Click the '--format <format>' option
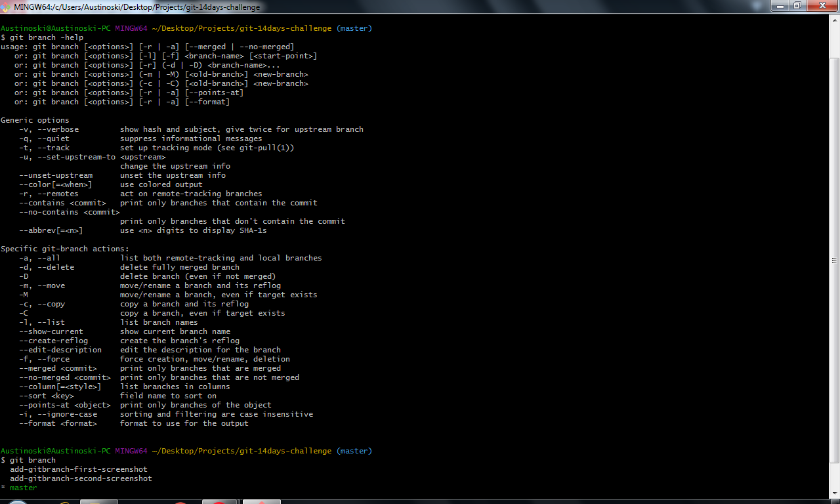 click(x=58, y=423)
